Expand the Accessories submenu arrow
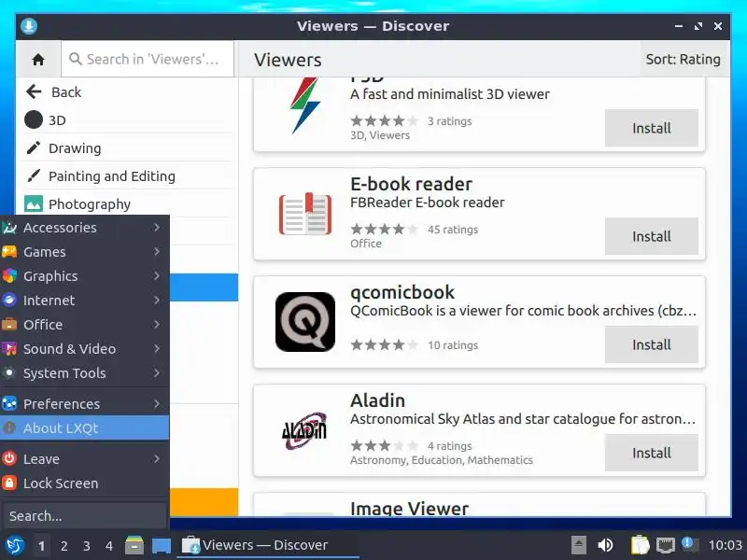 coord(157,227)
